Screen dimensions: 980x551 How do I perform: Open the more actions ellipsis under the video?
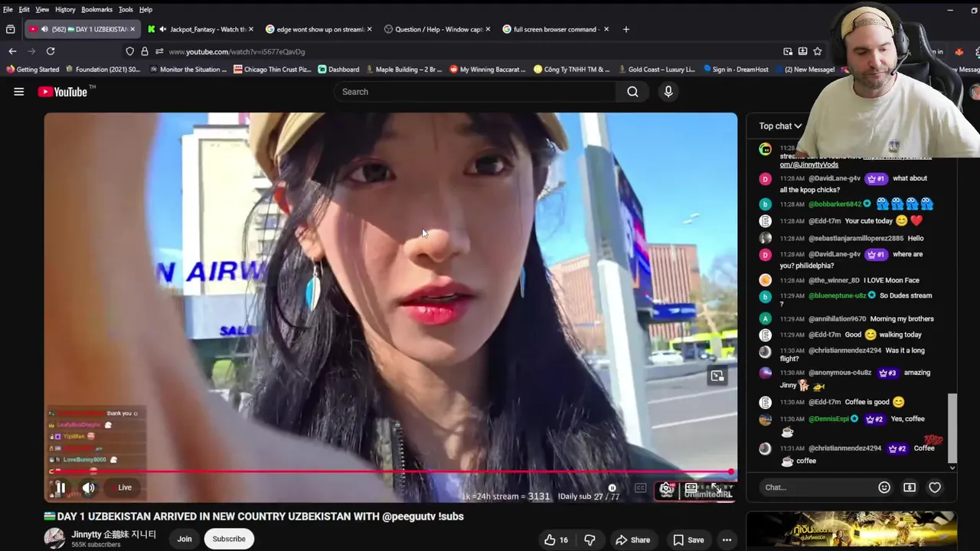[727, 540]
